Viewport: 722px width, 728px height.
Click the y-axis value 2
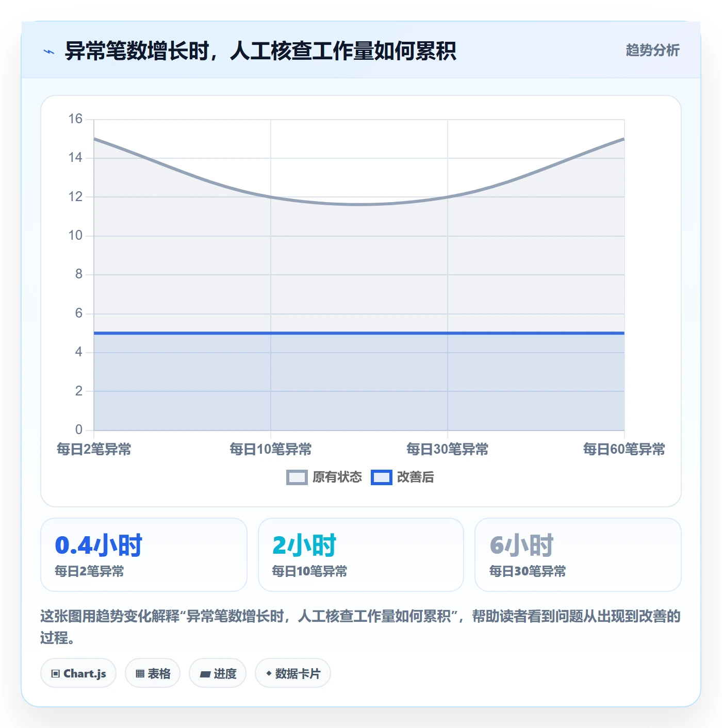pyautogui.click(x=79, y=391)
